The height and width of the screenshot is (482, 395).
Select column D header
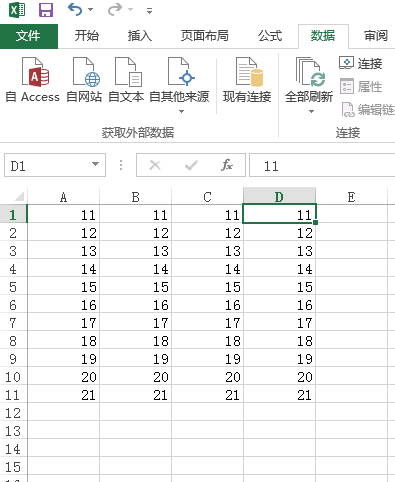point(279,197)
